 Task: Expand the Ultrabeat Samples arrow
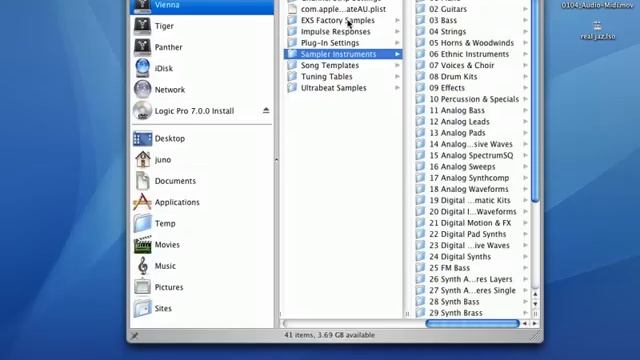(397, 88)
